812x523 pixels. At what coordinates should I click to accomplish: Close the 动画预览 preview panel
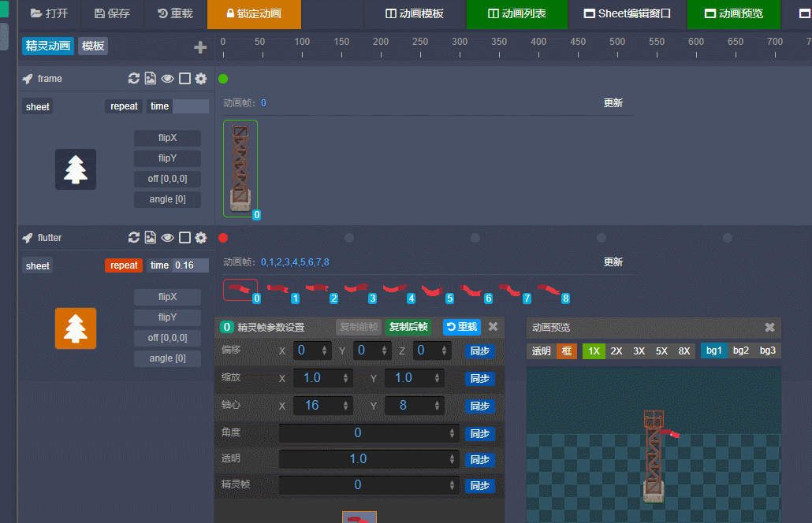769,327
